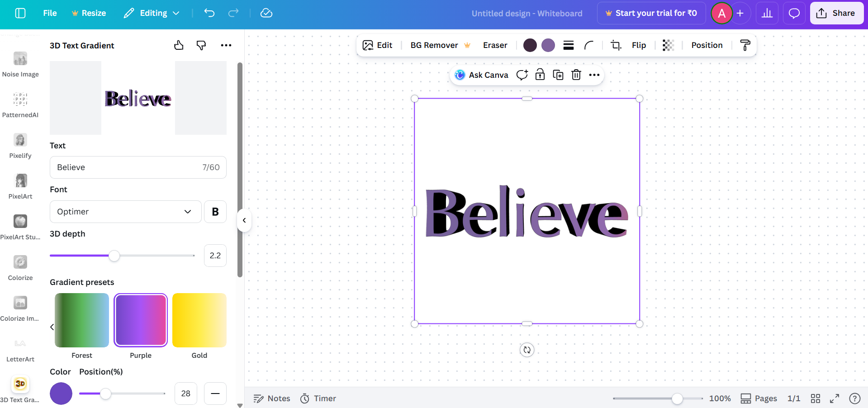The height and width of the screenshot is (408, 868).
Task: Collapse the 3D Text Gradient panel
Action: pyautogui.click(x=244, y=220)
